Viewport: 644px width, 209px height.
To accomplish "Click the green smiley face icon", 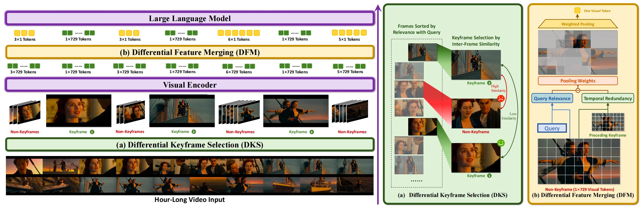I will click(x=501, y=143).
